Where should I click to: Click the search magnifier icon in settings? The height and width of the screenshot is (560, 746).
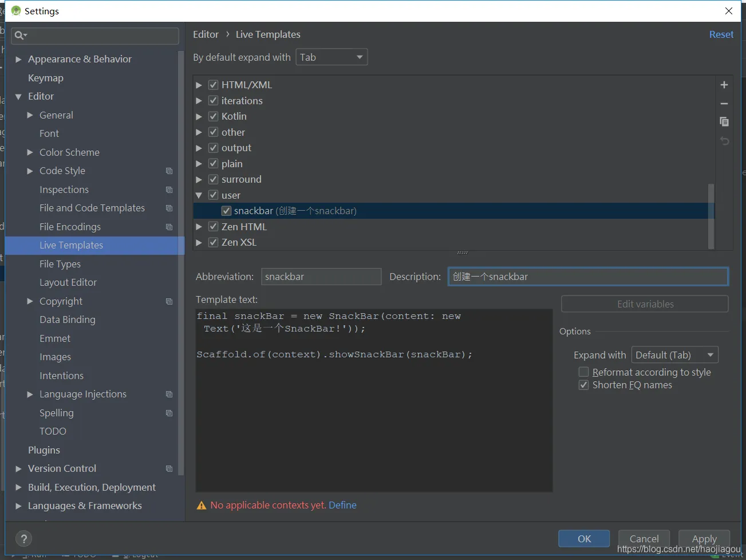click(20, 36)
